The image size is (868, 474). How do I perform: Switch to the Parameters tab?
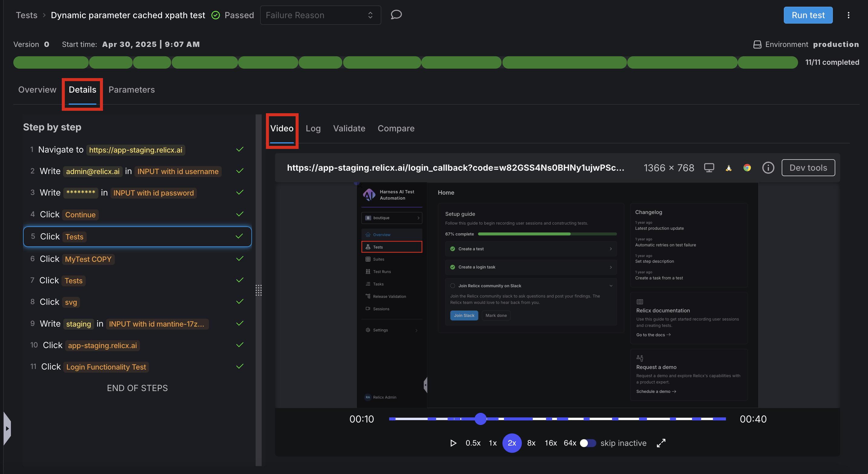pyautogui.click(x=131, y=90)
